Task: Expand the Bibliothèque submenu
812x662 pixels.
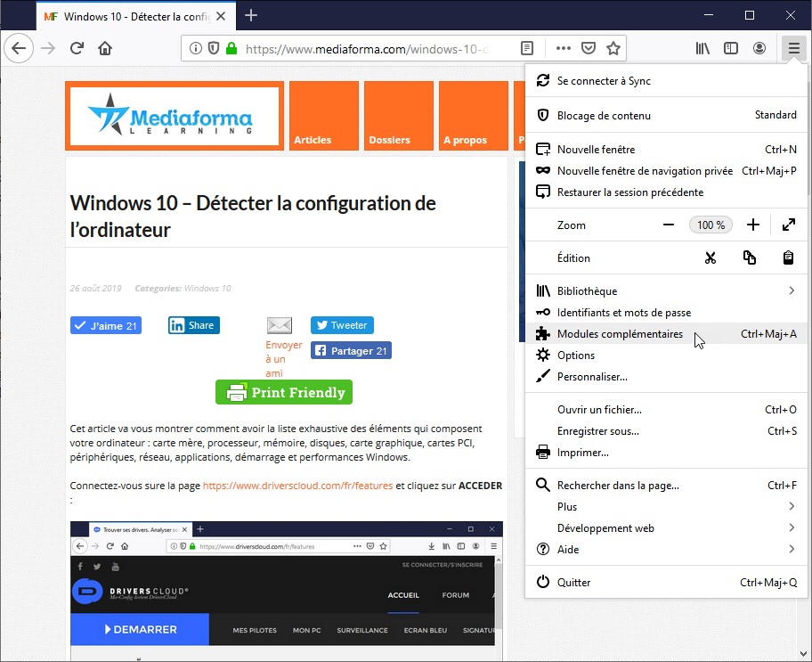Action: (x=791, y=291)
